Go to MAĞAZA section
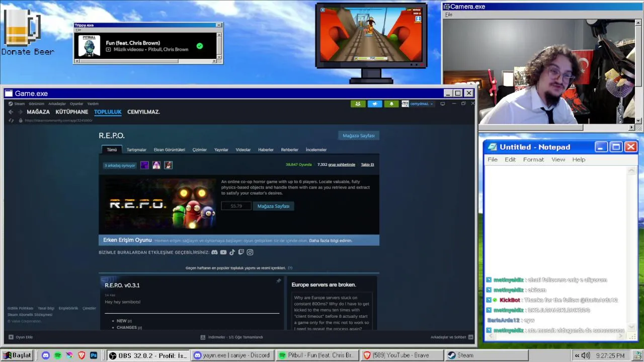This screenshot has width=644, height=362. coord(38,112)
